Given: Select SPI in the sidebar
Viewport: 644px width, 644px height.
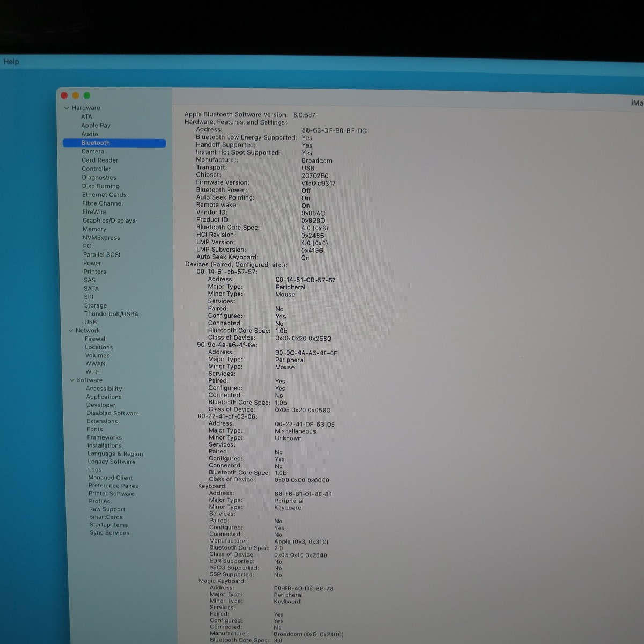Looking at the screenshot, I should point(89,297).
